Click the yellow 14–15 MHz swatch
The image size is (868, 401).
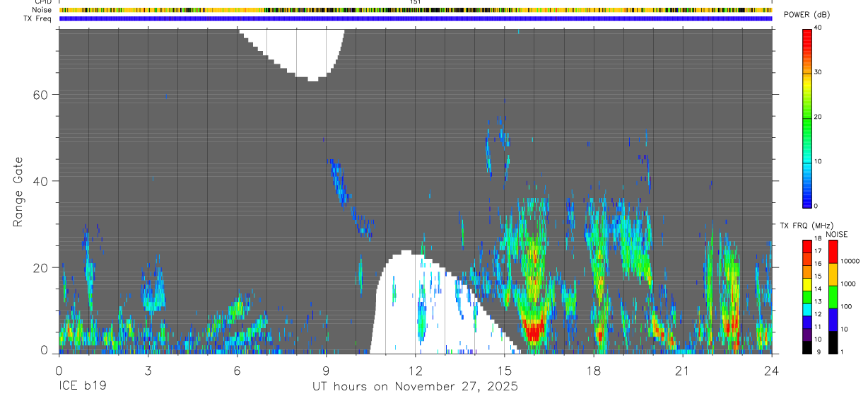(807, 284)
